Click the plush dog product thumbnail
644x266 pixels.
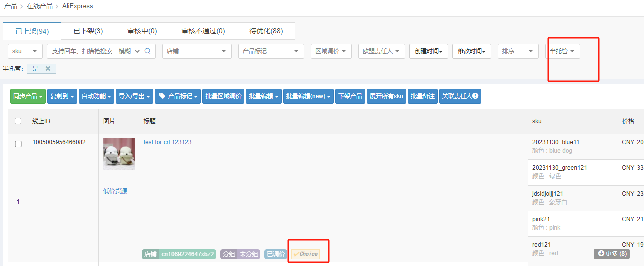(119, 154)
